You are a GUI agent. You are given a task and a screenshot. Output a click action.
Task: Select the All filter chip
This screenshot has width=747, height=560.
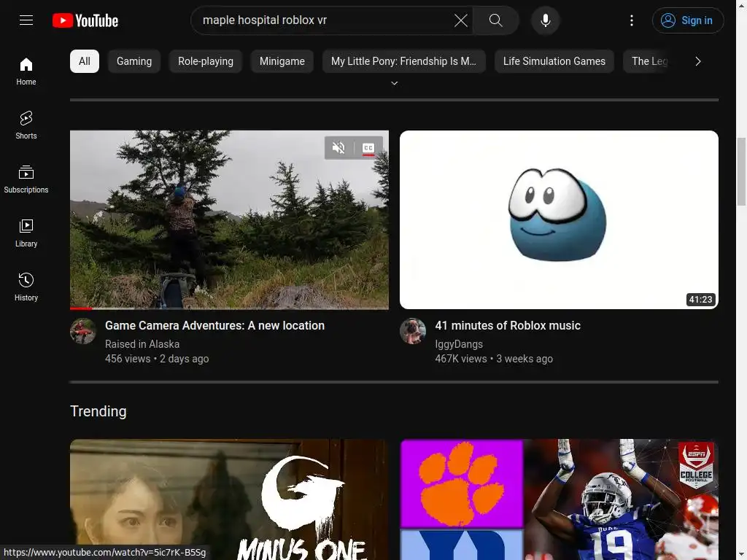pyautogui.click(x=85, y=61)
